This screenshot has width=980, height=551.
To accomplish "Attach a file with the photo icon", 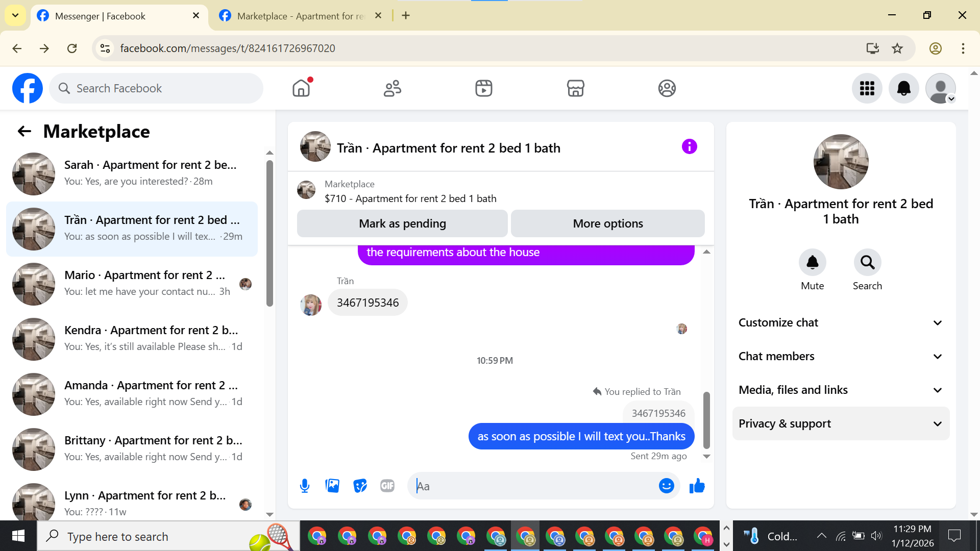I will click(x=332, y=486).
